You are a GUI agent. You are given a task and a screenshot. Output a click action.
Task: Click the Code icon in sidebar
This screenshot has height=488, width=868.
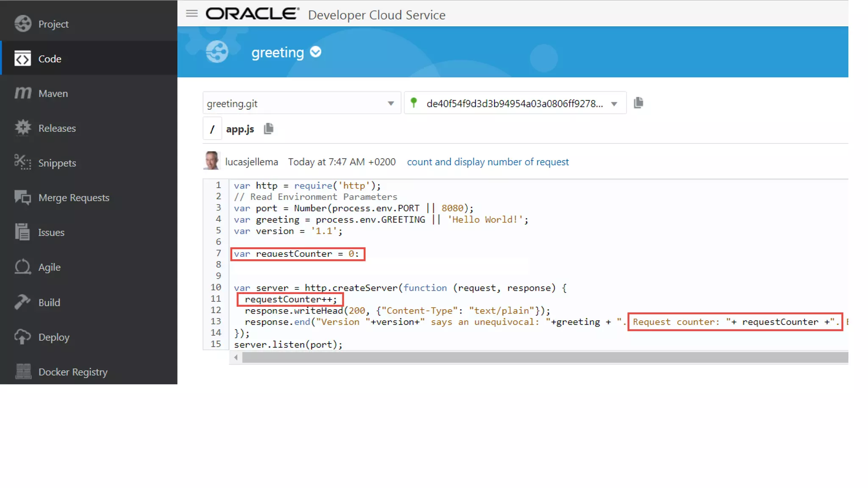tap(22, 59)
